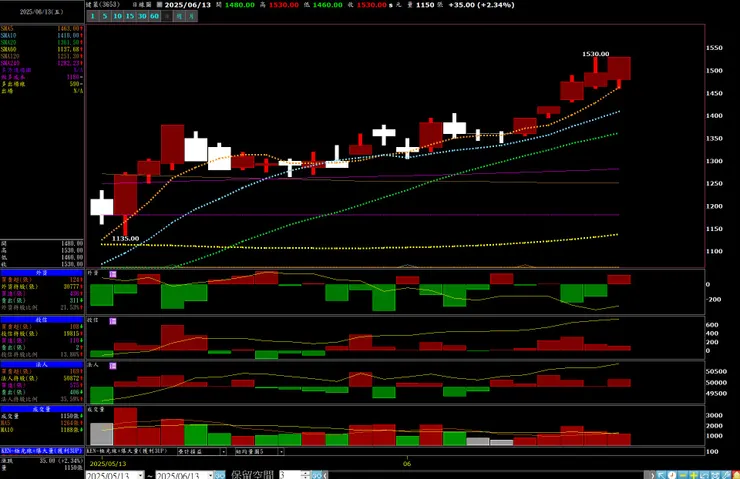Viewport: 740px width, 479px height.
Task: Select the 投信 blue header bar
Action: tap(42, 319)
